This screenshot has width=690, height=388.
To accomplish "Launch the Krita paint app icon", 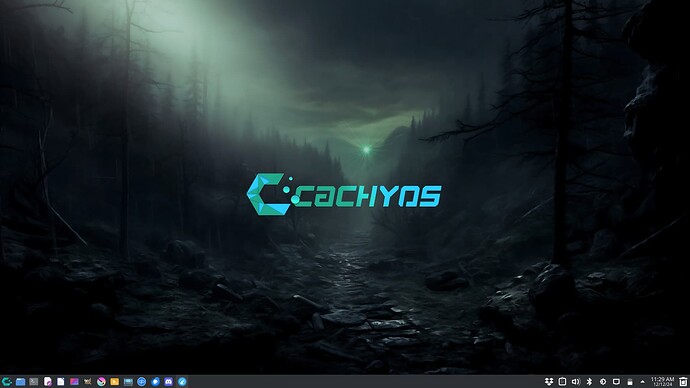I will coord(101,381).
